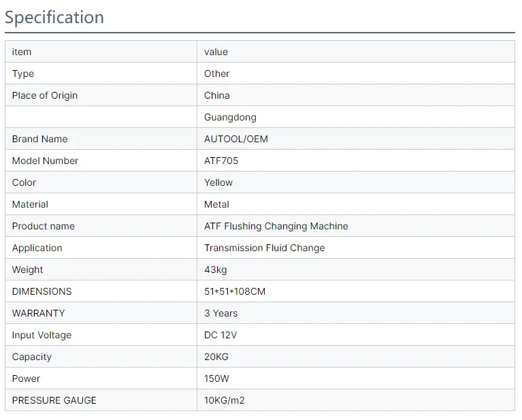522x420 pixels.
Task: Click the DC 12V input voltage value
Action: [221, 335]
